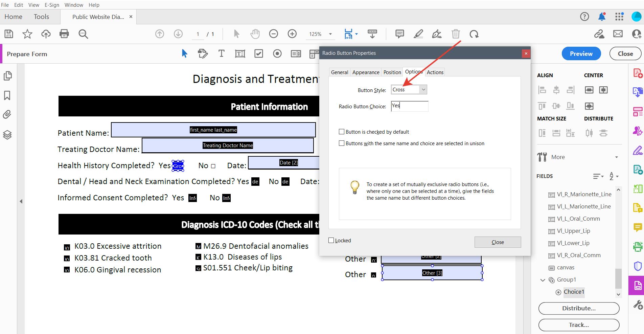Click the Radio Button Choice text field

(409, 106)
